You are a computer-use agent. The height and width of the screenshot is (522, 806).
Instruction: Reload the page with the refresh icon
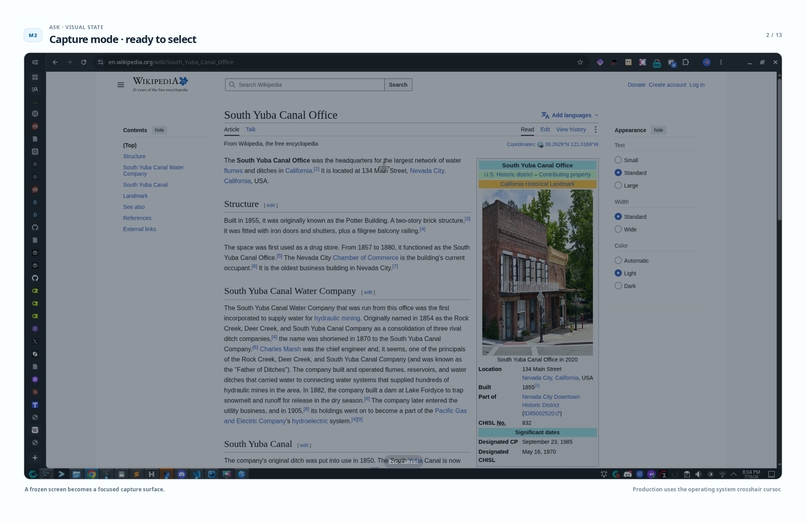(x=83, y=62)
